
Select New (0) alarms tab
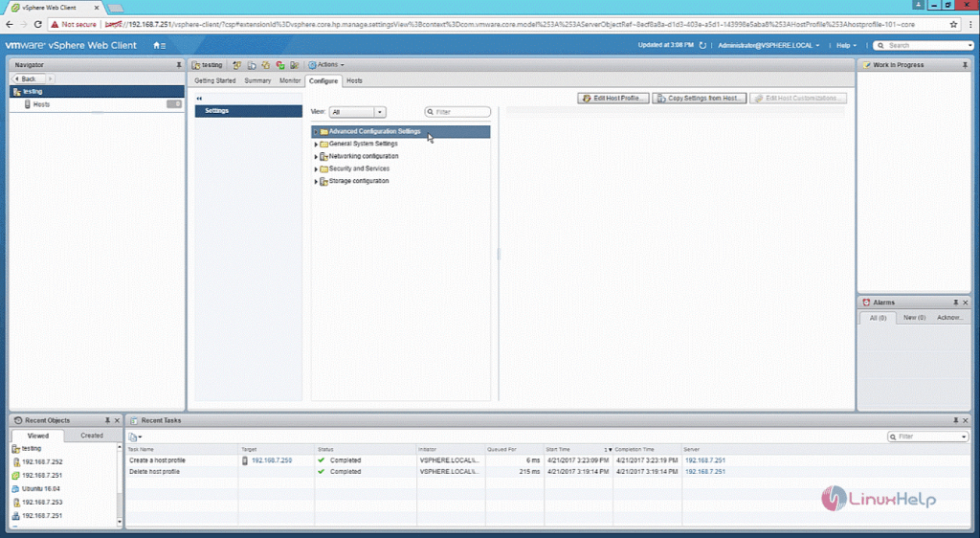click(x=914, y=318)
